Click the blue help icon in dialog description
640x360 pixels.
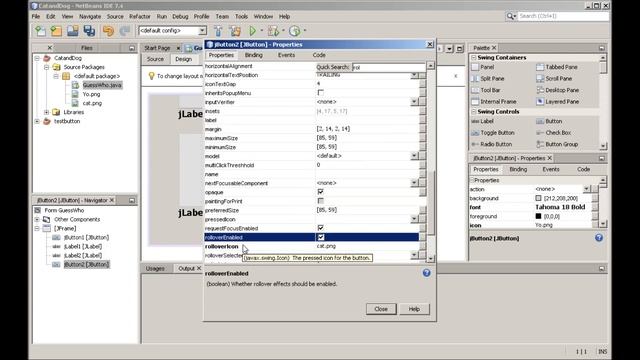(427, 273)
